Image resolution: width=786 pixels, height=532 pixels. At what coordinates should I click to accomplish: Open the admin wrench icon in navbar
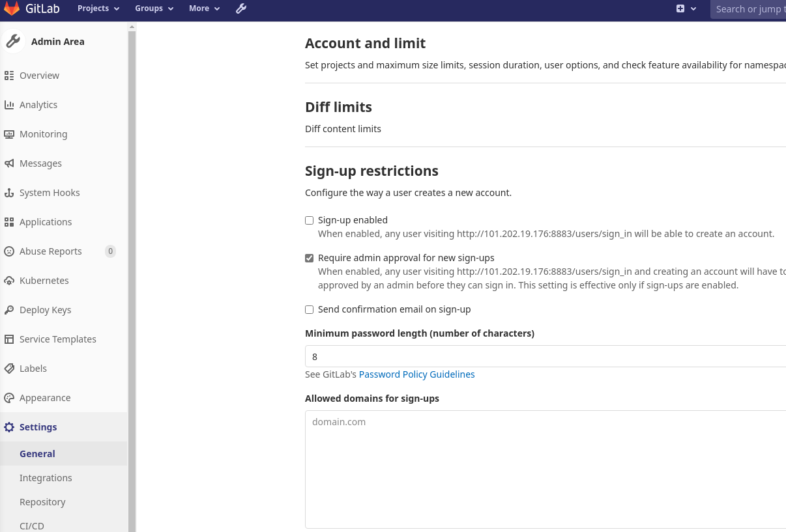(x=241, y=8)
